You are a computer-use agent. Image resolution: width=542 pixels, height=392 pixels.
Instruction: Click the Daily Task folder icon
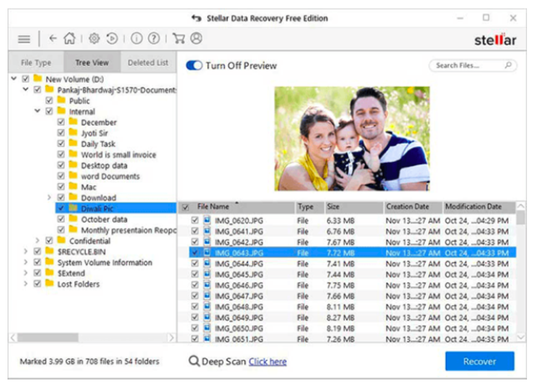pos(73,143)
